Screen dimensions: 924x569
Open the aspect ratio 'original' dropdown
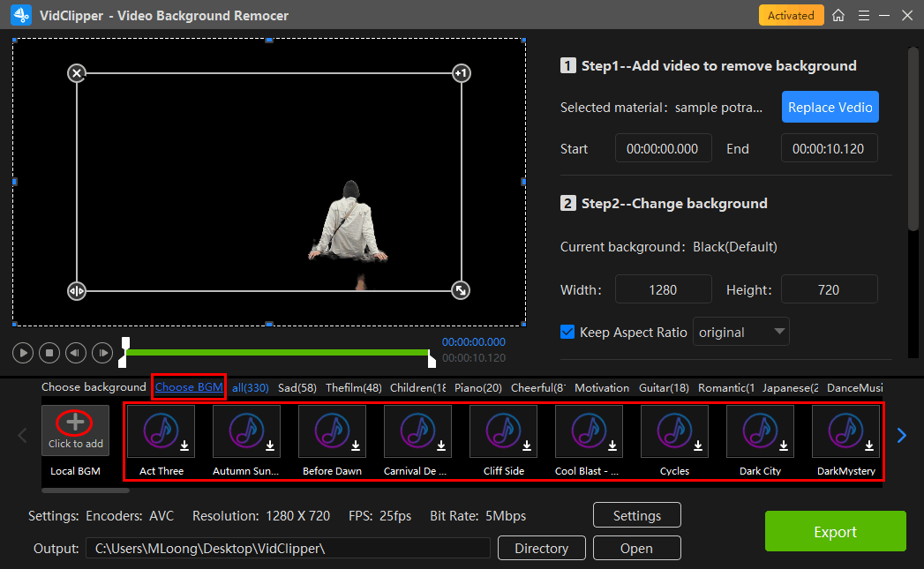(740, 333)
